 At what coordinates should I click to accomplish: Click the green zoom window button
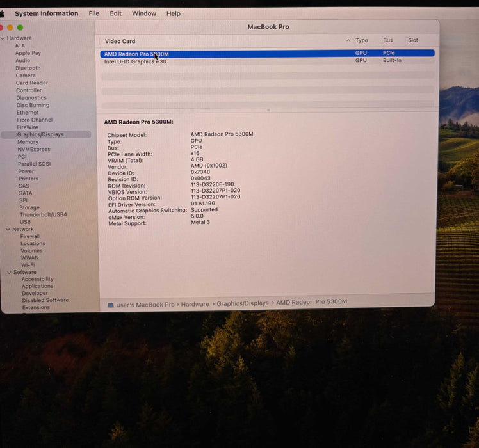pos(20,28)
